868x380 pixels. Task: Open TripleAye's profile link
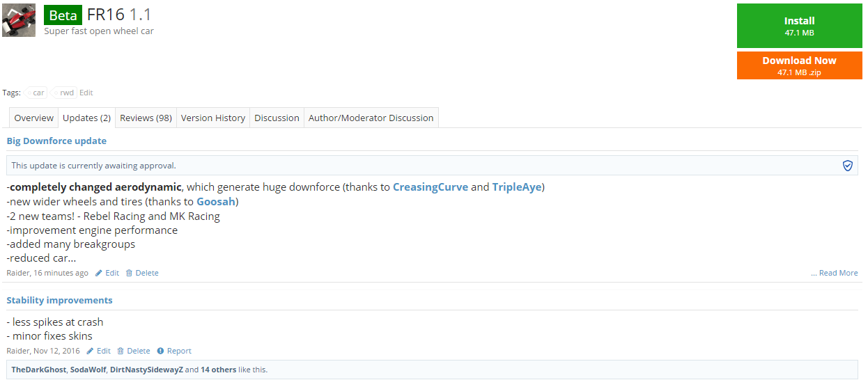[516, 187]
